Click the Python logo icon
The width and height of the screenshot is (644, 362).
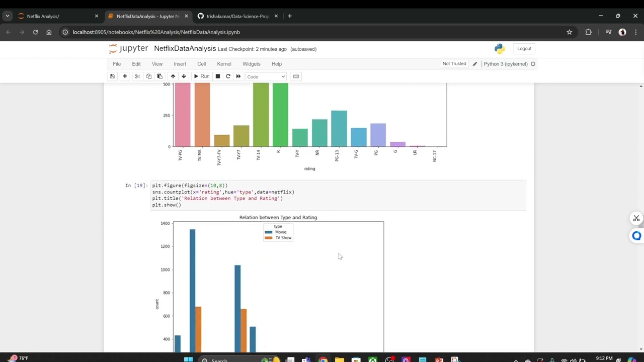coord(499,49)
